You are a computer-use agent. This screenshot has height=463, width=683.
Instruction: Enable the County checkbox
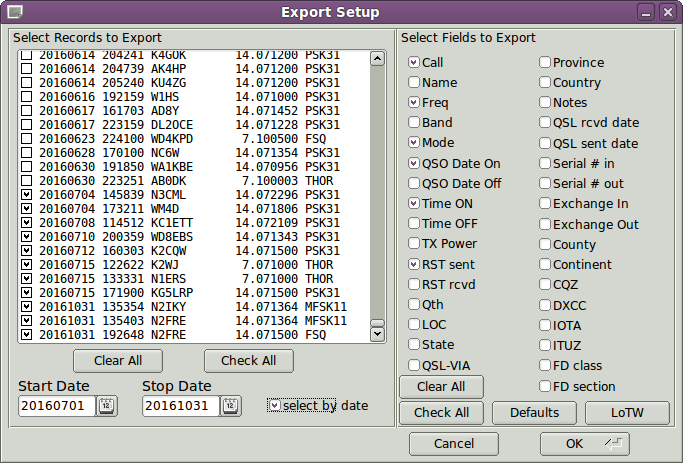coord(544,244)
